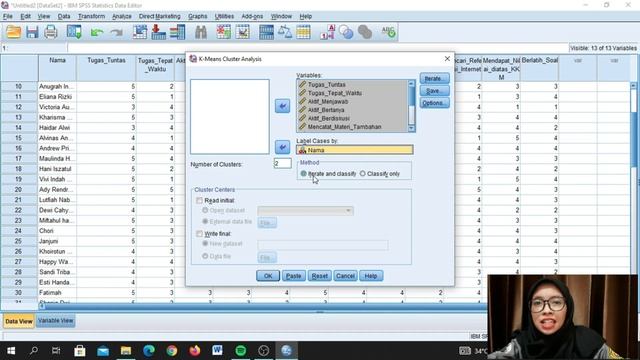Open the Save options button
Image resolution: width=640 pixels, height=360 pixels.
pos(434,91)
